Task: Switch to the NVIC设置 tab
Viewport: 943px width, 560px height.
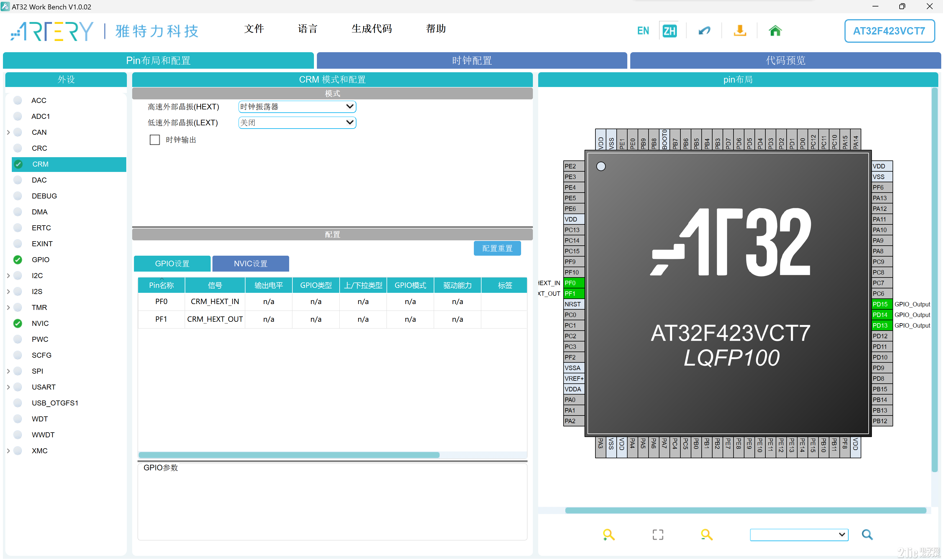Action: [x=250, y=263]
